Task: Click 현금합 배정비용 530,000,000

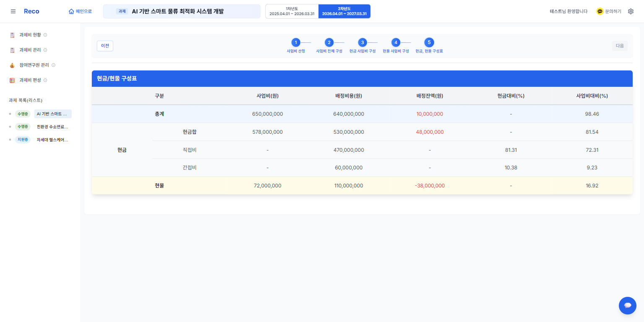Action: point(348,132)
